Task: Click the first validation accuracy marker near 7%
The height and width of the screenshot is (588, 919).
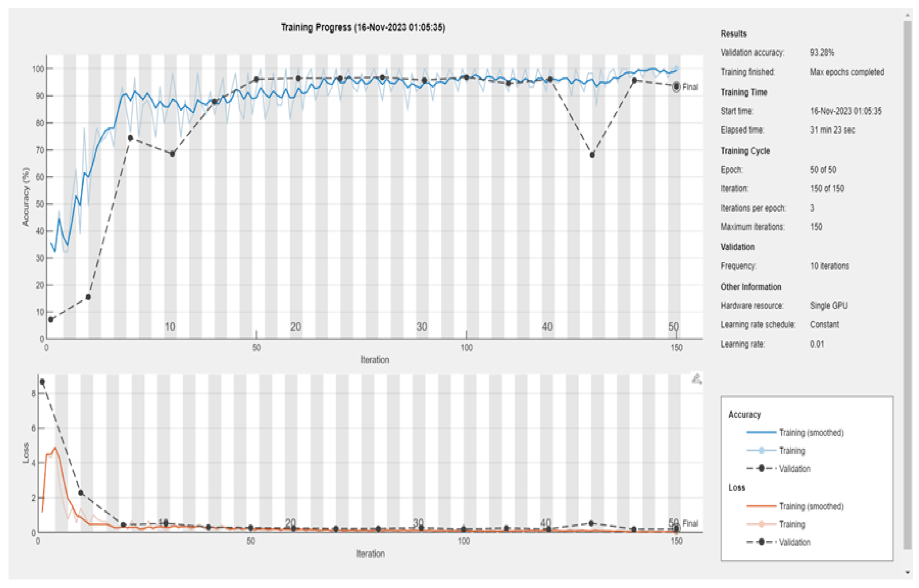Action: (51, 320)
